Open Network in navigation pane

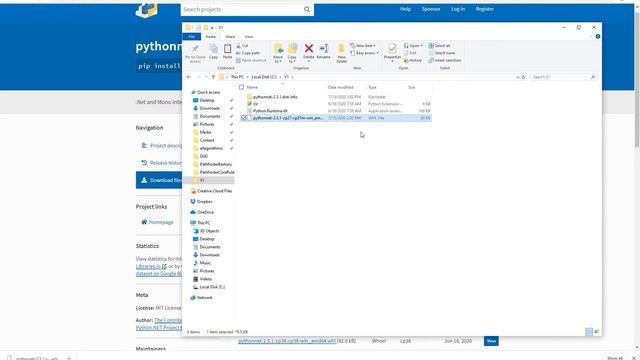[201, 298]
